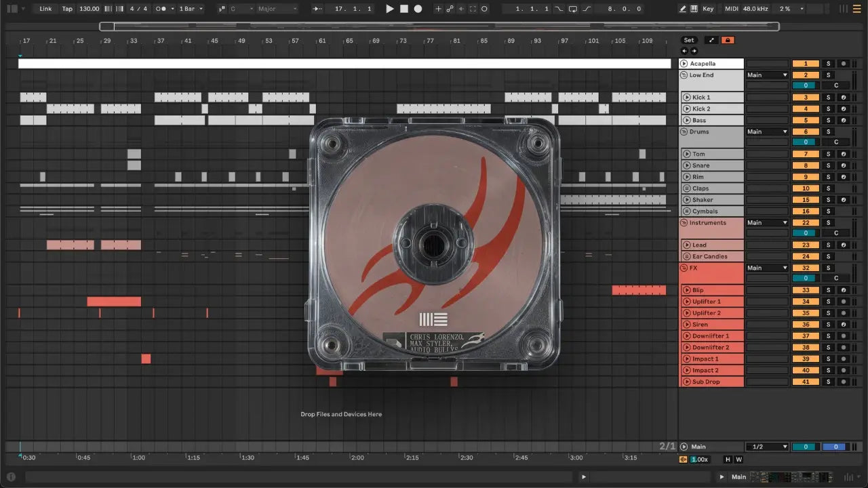Click the Tap tempo button

tap(67, 9)
